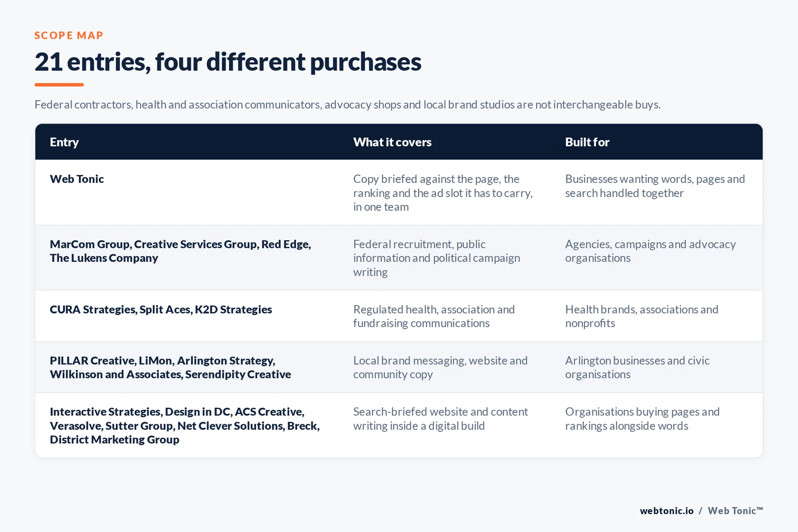Click the orange underline accent bar
Screen dimensions: 798x532
coord(59,85)
